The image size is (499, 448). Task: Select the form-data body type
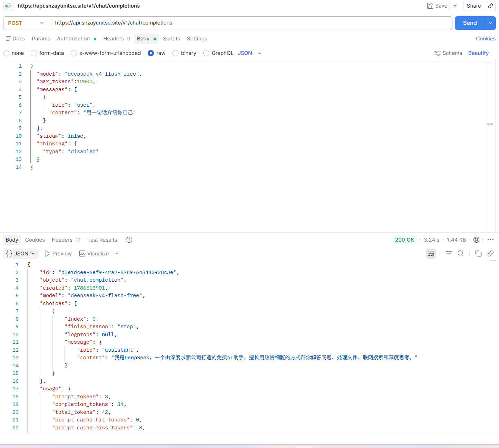tap(34, 53)
